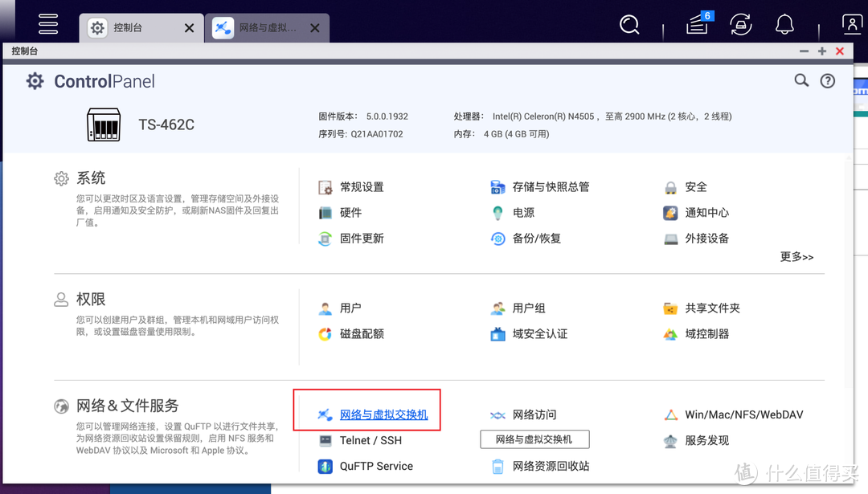Open the external devices sync icon in top bar
868x494 pixels.
tap(741, 25)
